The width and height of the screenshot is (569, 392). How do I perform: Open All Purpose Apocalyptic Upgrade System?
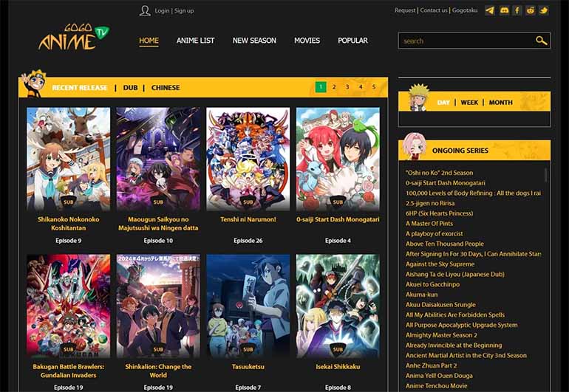pyautogui.click(x=462, y=326)
